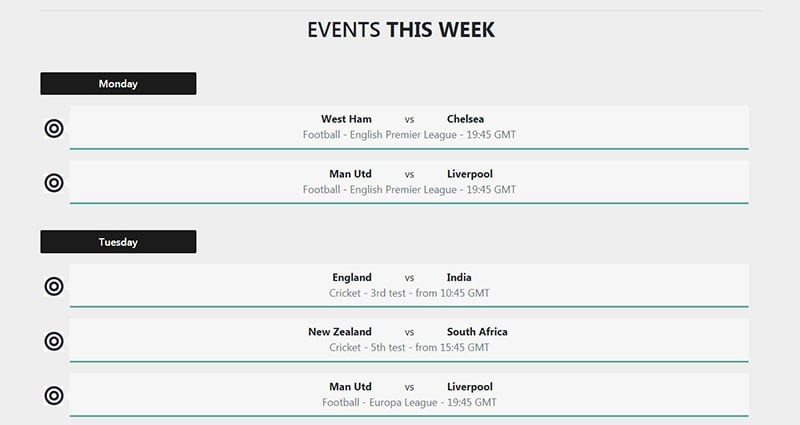Click Liverpool in the Europa League fixture
The width and height of the screenshot is (800, 425).
coord(470,387)
